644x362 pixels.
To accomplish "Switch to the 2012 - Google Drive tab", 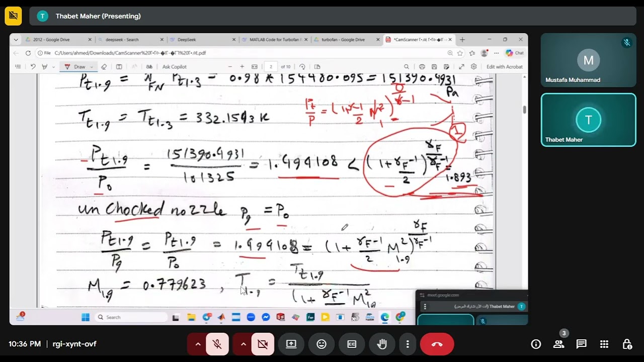I will (x=59, y=40).
